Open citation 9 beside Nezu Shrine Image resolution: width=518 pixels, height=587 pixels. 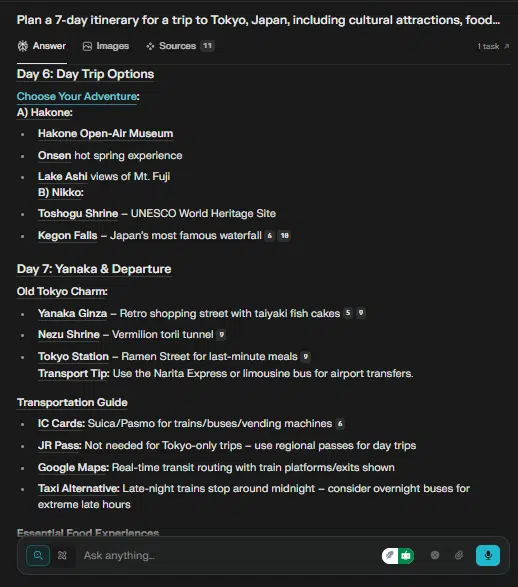coord(222,334)
